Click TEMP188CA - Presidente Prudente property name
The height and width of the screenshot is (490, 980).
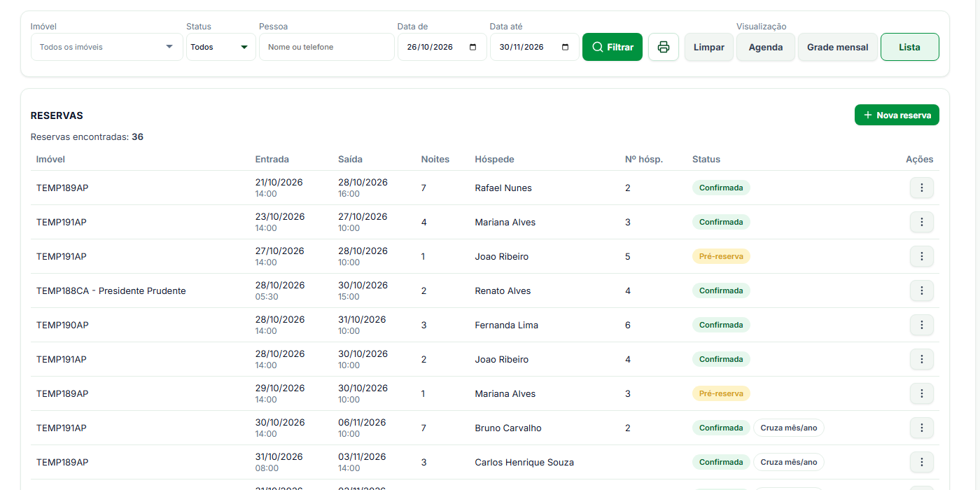tap(111, 290)
